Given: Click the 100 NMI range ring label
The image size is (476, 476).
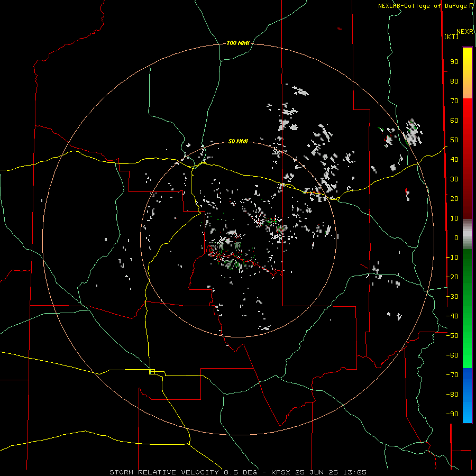Looking at the screenshot, I should click(238, 43).
